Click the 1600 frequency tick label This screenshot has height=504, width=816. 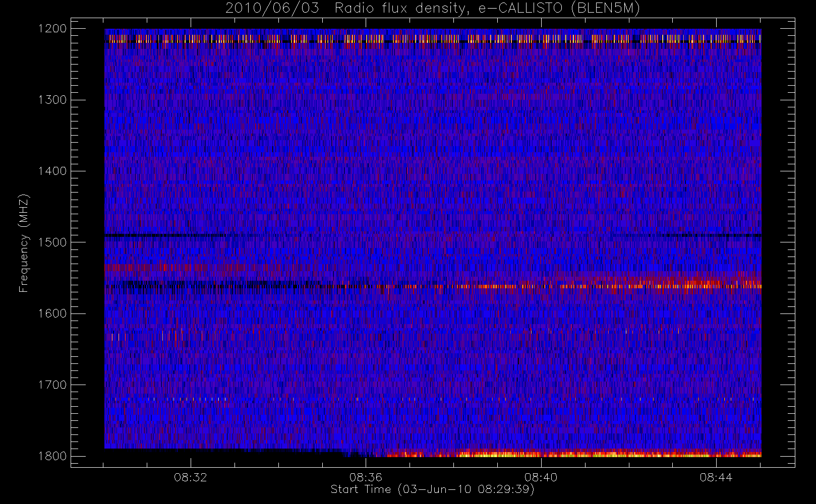(52, 313)
